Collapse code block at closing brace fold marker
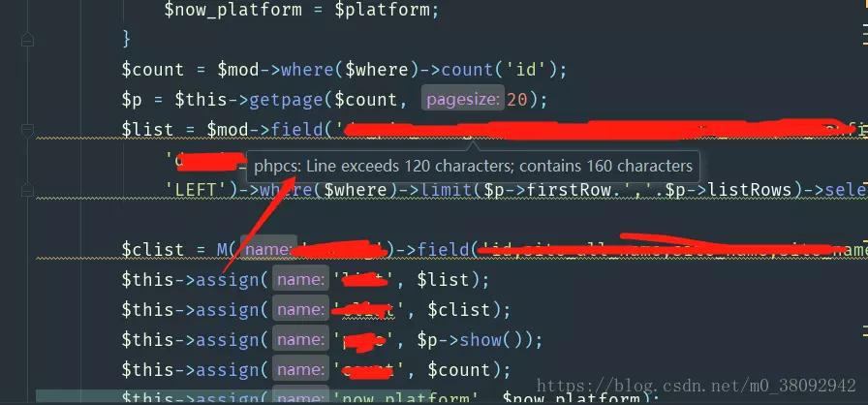868x405 pixels. pos(27,40)
